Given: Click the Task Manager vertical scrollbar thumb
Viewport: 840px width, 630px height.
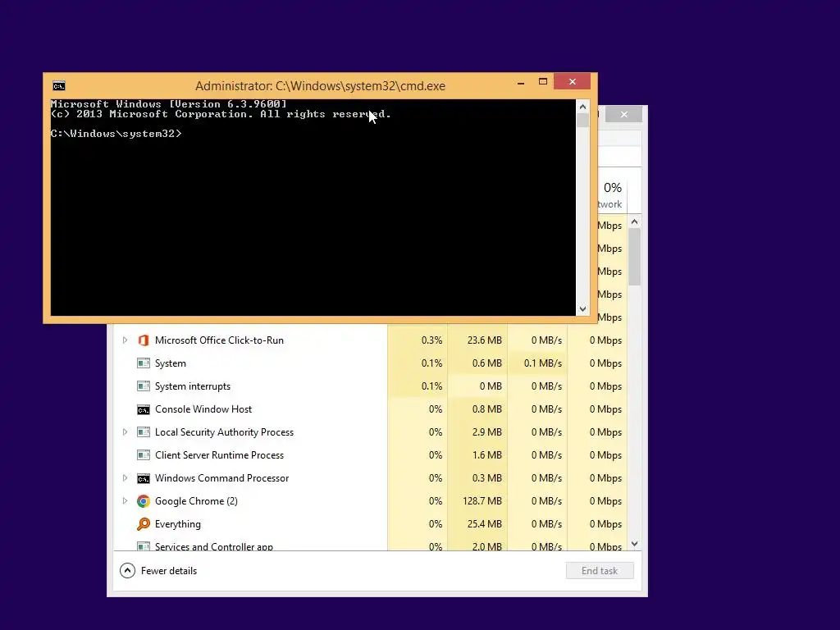Looking at the screenshot, I should (635, 257).
